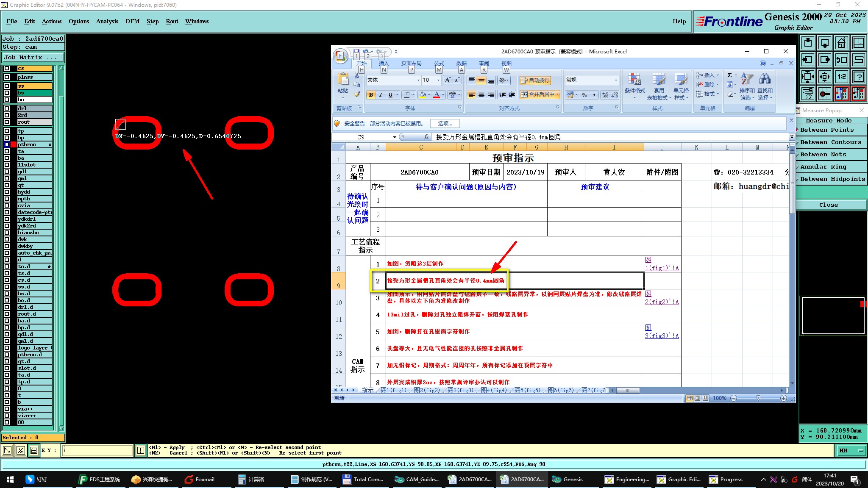This screenshot has height=488, width=868.
Task: Click the red font color swatch button
Action: point(437,94)
